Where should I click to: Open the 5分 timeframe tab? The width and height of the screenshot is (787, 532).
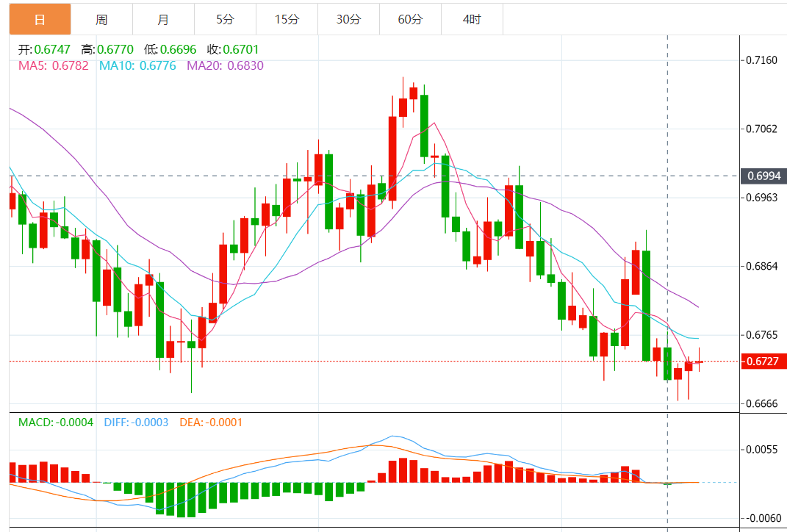[x=226, y=20]
